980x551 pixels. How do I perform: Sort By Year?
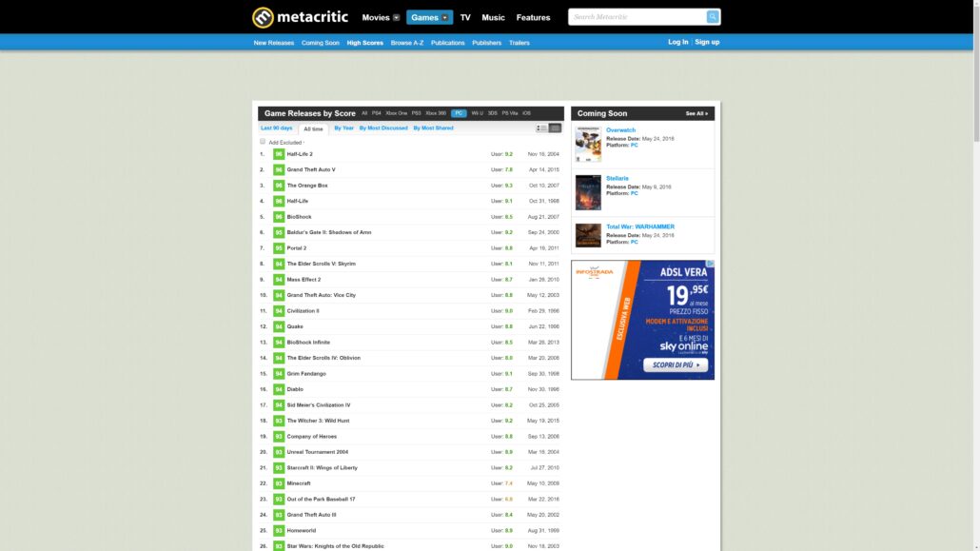pos(343,128)
